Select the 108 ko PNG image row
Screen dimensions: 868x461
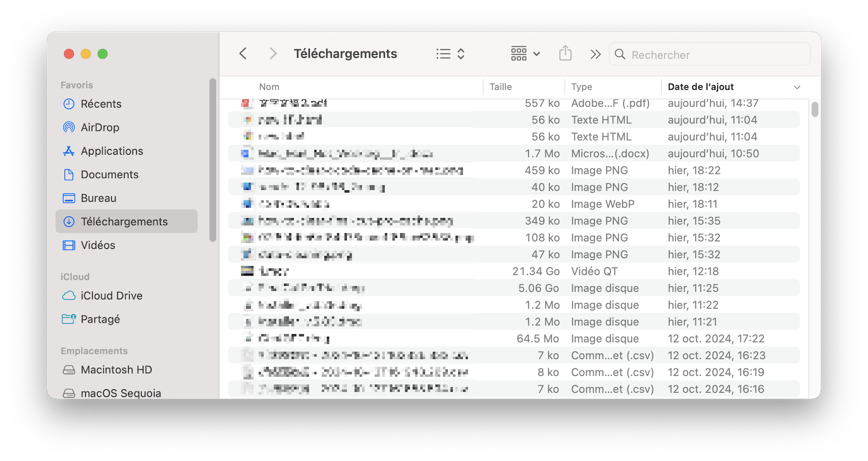513,238
